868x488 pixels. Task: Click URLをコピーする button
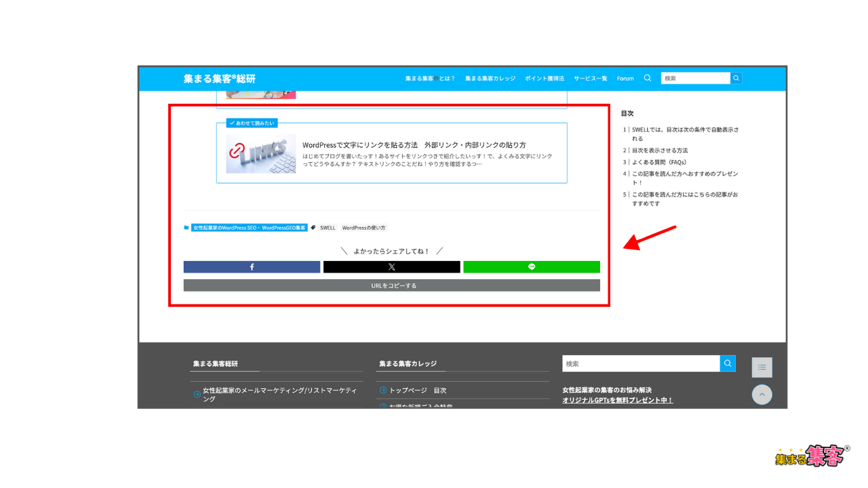[392, 285]
